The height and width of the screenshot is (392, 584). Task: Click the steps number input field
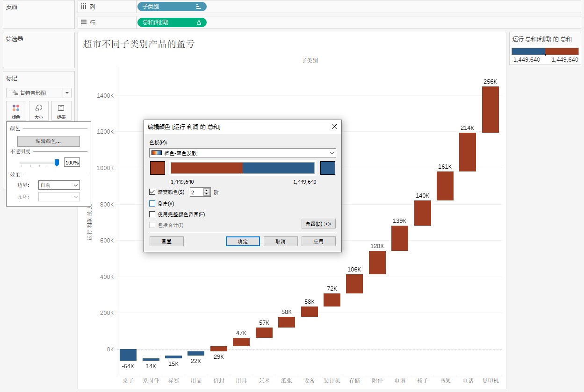pos(197,192)
